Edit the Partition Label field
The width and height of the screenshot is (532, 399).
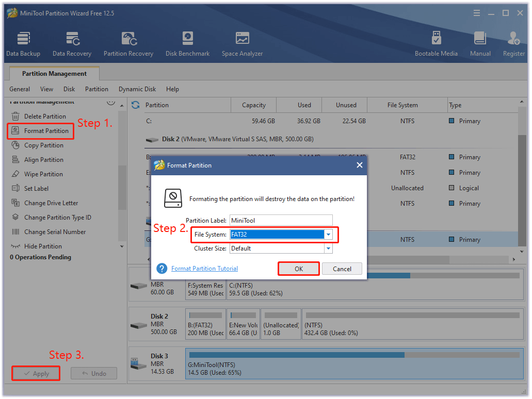click(281, 220)
